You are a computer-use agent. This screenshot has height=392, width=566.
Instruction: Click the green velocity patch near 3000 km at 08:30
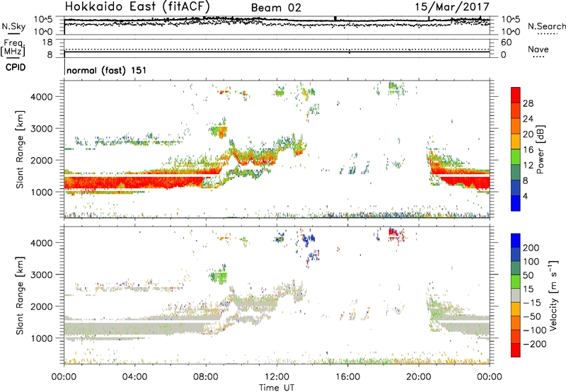219,277
